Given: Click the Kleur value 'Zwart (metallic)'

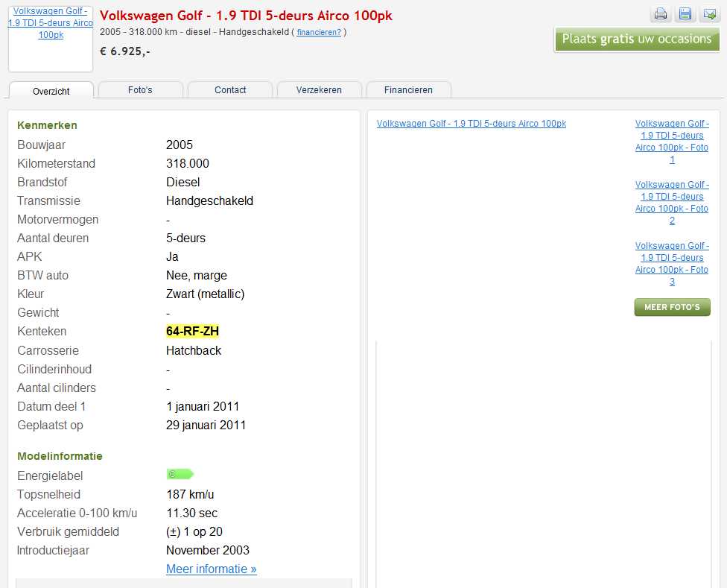Looking at the screenshot, I should 205,294.
